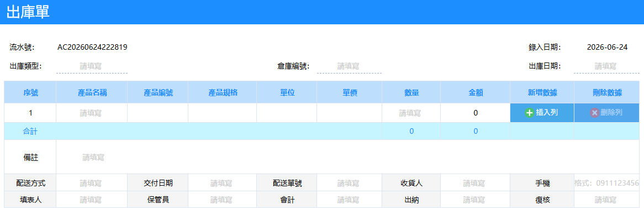Click the 手機 phone number field
Image resolution: width=644 pixels, height=215 pixels.
[606, 183]
